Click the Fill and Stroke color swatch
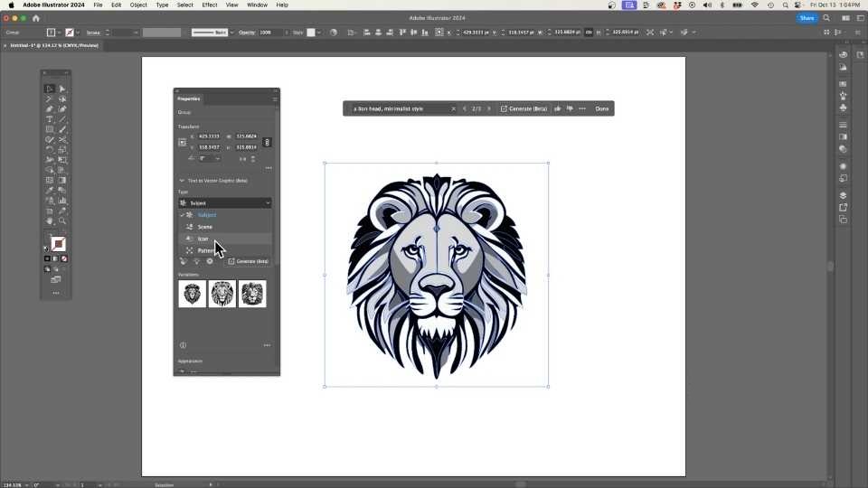 coord(57,244)
